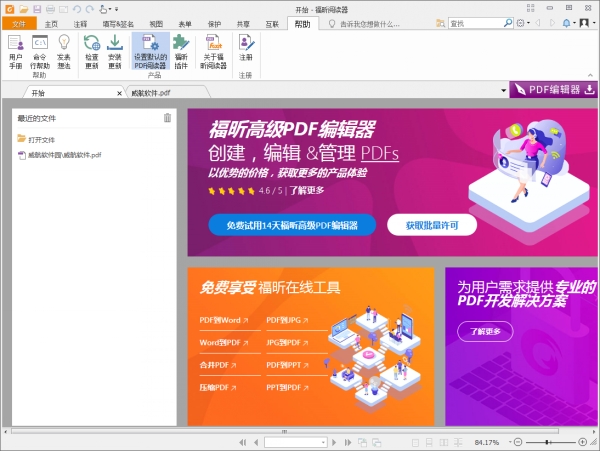Click the advanced folder search icon
Image resolution: width=600 pixels, height=451 pixels.
coord(440,23)
